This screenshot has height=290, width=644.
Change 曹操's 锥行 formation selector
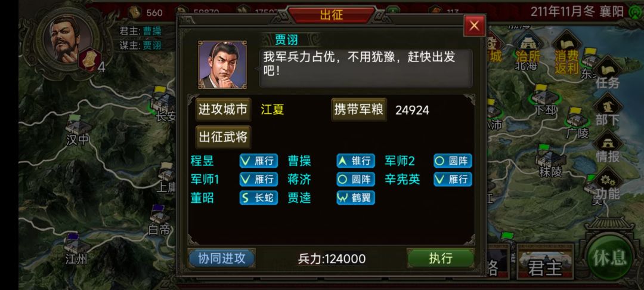(x=355, y=161)
